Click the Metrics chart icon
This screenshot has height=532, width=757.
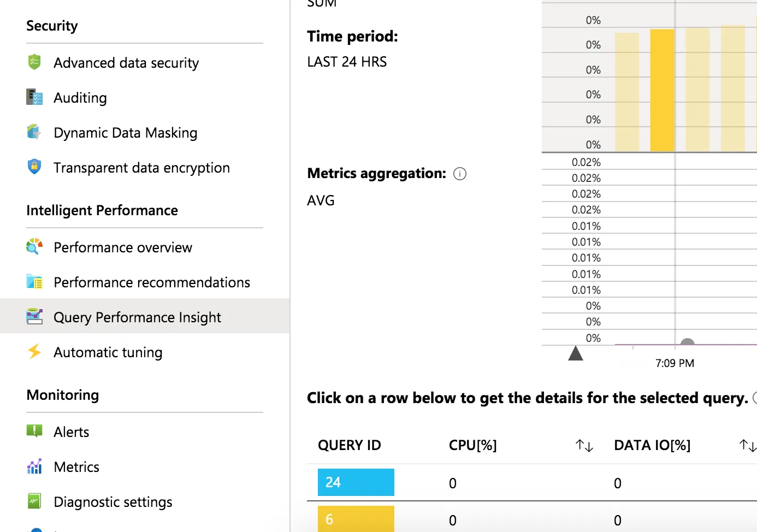pyautogui.click(x=34, y=466)
